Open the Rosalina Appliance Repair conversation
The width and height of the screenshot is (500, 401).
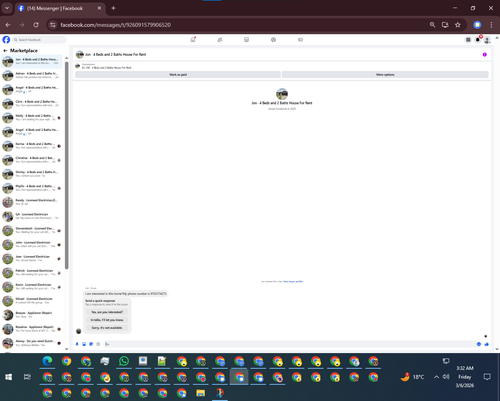tap(32, 329)
